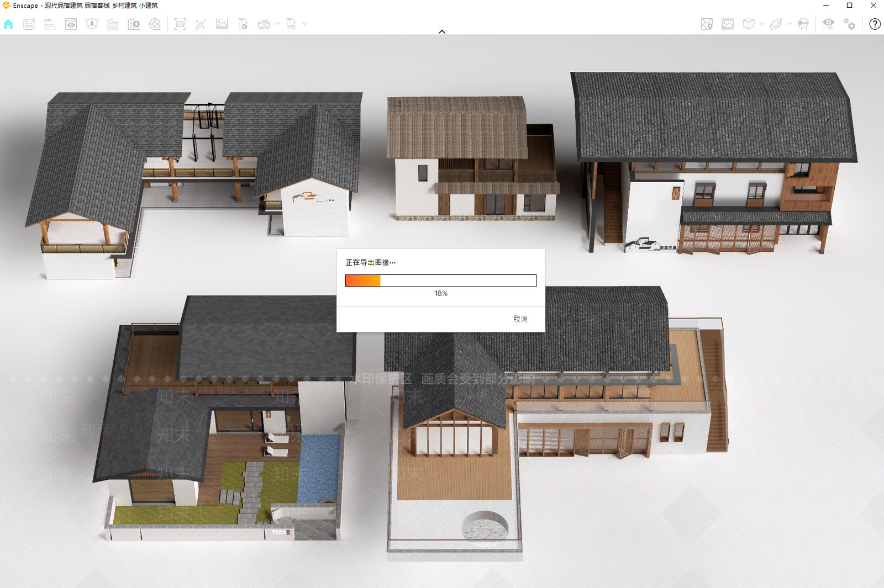Expand the fly mode wing dropdown
The width and height of the screenshot is (884, 588).
click(789, 24)
